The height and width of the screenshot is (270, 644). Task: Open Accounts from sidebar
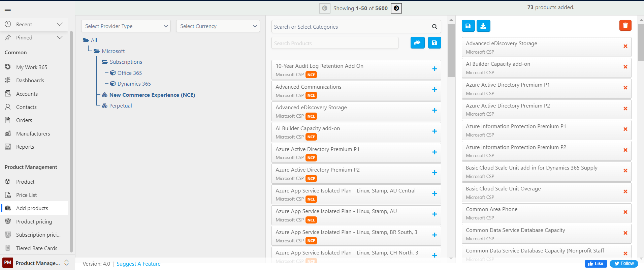point(27,94)
